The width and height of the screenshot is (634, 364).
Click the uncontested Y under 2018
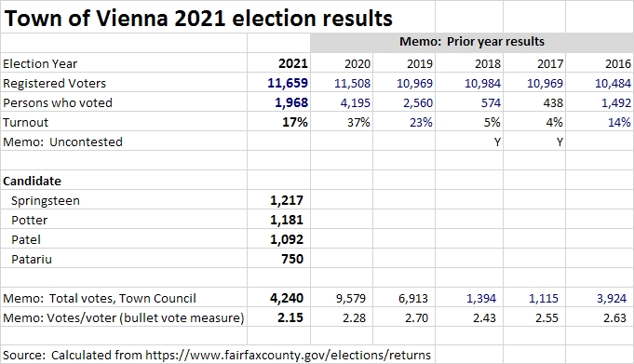[x=497, y=142]
